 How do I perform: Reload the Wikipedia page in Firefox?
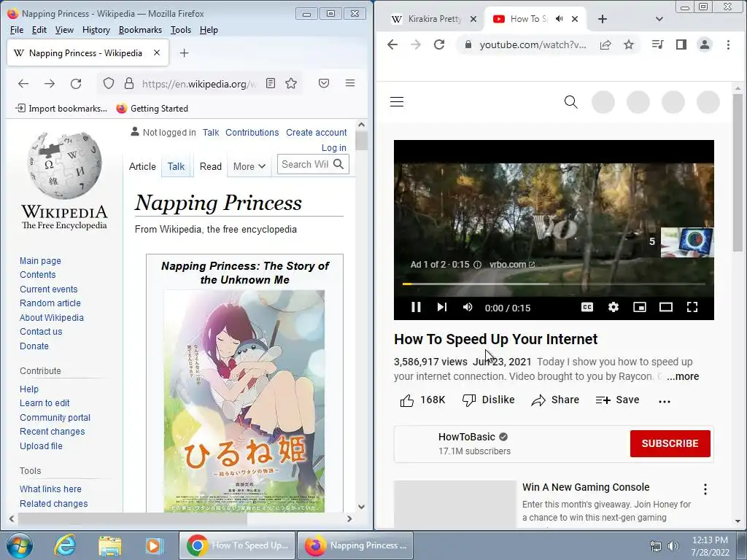pos(76,84)
